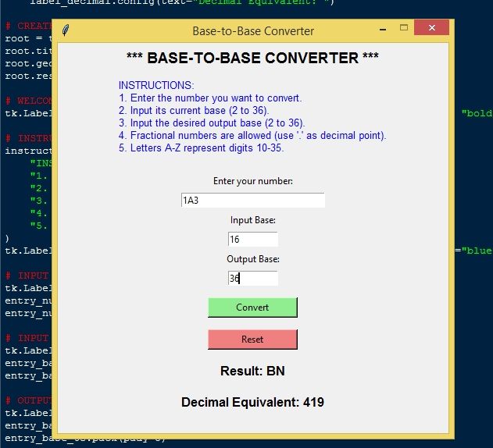The width and height of the screenshot is (493, 448).
Task: Click the Decimal Equivalent: 419 label
Action: pos(252,403)
